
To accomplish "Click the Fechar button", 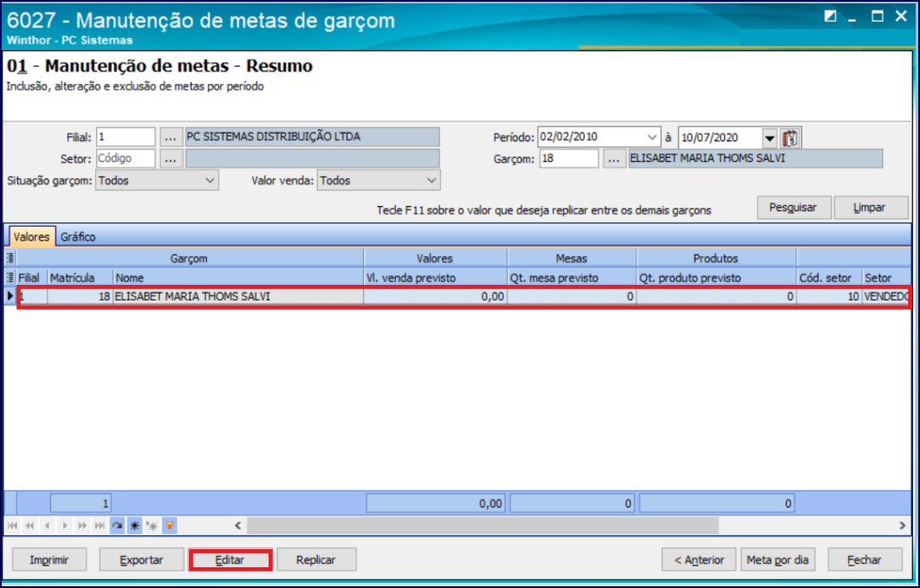I will [x=865, y=560].
